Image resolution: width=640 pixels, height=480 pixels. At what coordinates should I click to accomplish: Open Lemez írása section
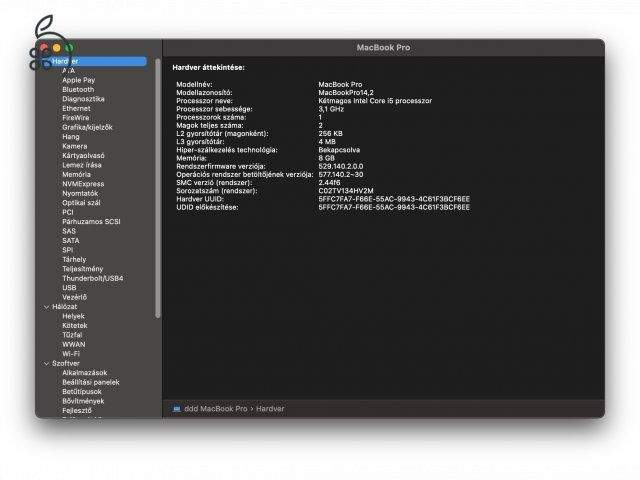point(82,165)
